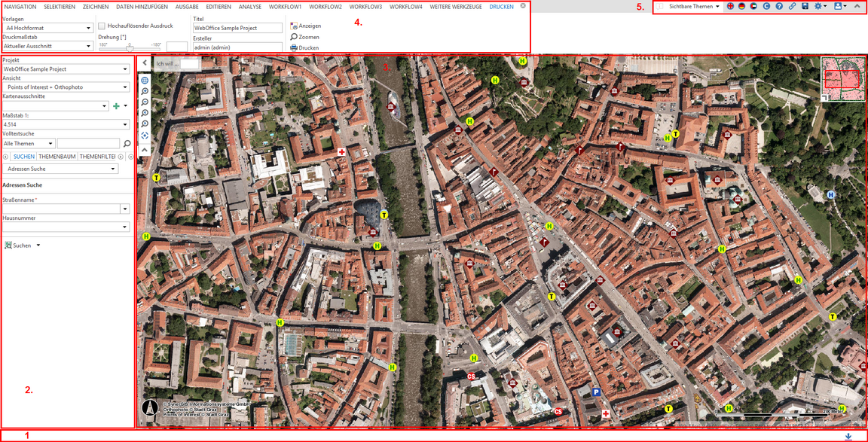868x442 pixels.
Task: Click the full extent globe icon
Action: tap(145, 79)
